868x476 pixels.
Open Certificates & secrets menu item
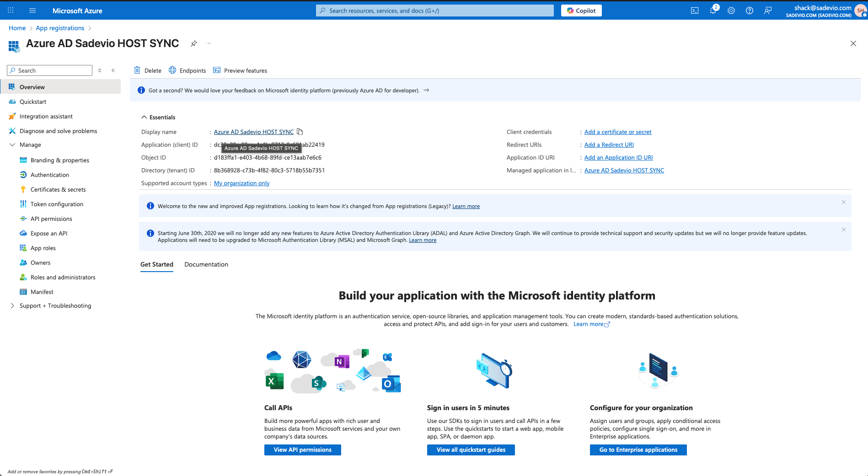click(58, 189)
